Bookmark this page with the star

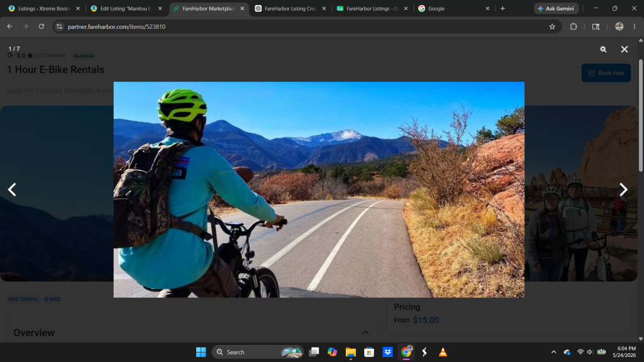[552, 26]
